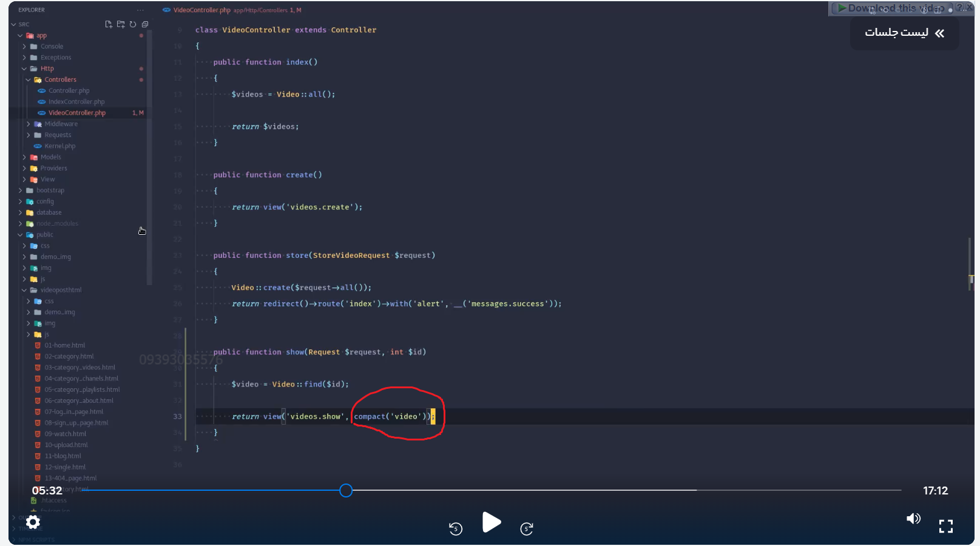
Task: Open 03-category_videos.html file
Action: click(79, 368)
